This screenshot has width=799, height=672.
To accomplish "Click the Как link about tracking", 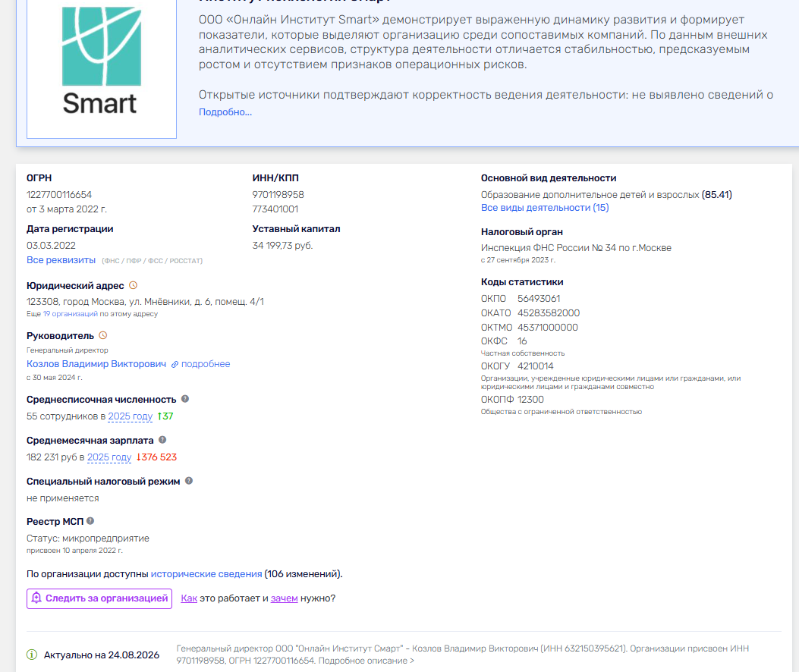I will click(189, 598).
